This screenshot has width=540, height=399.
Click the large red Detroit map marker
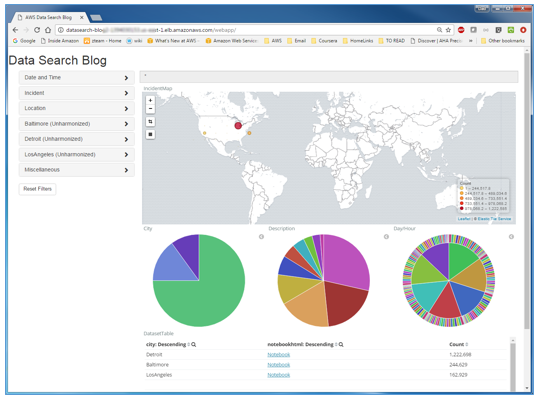[238, 126]
